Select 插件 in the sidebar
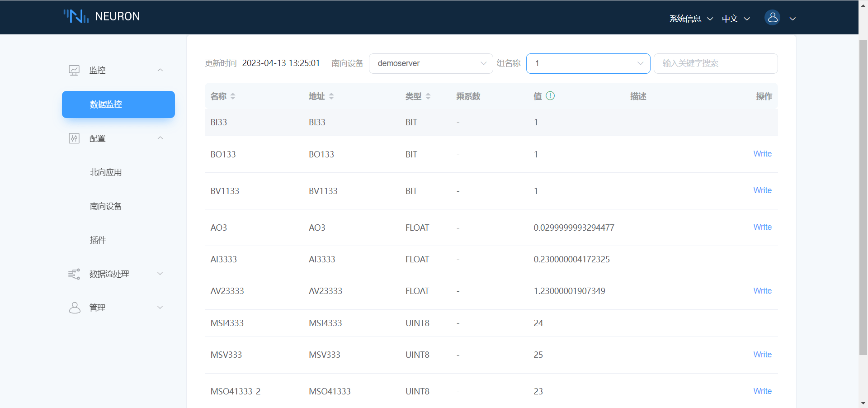Screen dimensions: 868x408 pos(98,240)
